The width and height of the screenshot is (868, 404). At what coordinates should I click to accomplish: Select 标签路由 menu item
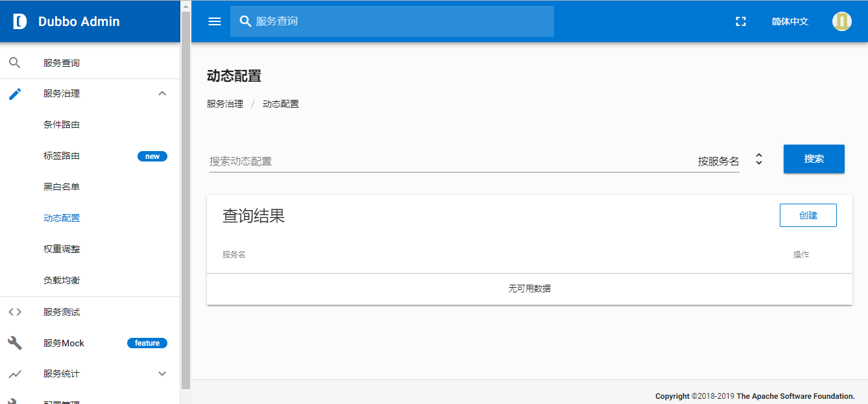click(62, 156)
